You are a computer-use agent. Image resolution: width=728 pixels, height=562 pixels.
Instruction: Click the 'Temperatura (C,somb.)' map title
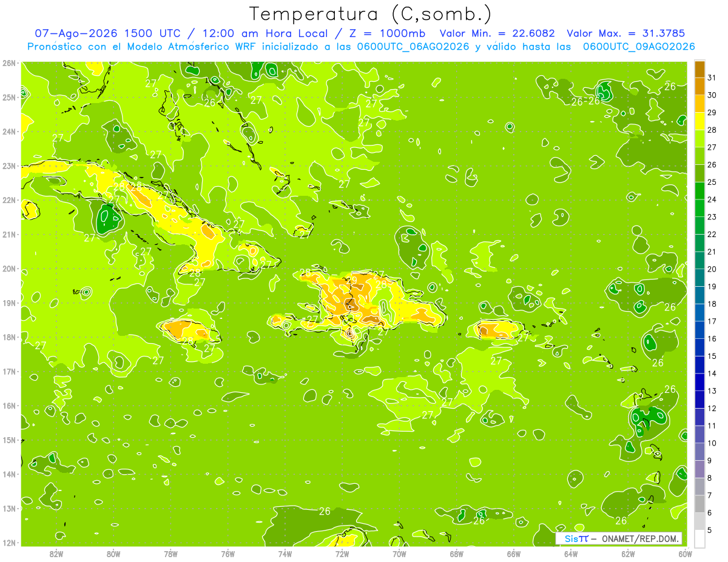click(370, 14)
